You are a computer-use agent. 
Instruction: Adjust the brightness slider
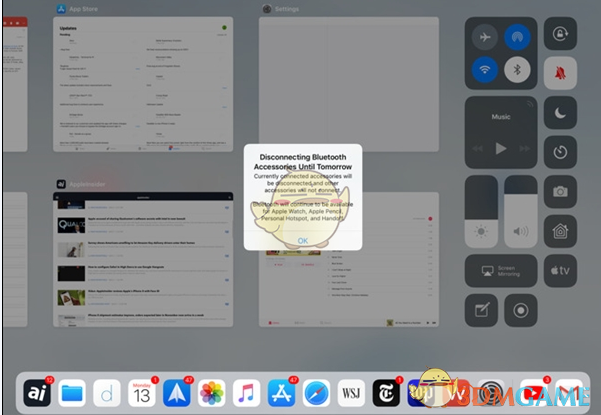(x=481, y=212)
